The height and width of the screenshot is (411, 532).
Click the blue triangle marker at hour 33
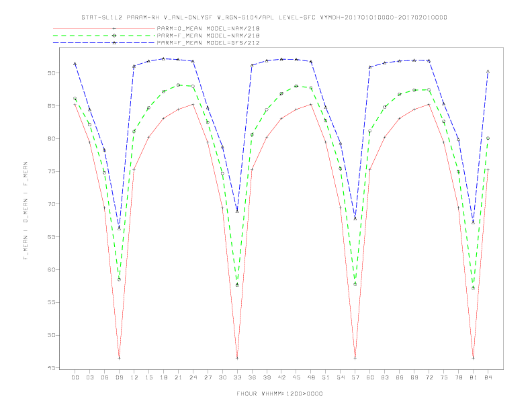(237, 212)
